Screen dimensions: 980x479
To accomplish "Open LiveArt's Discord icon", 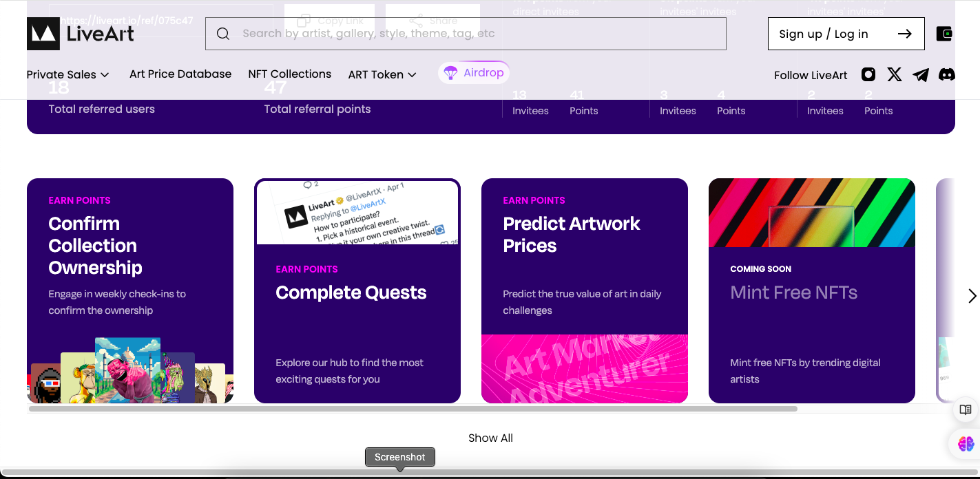I will pyautogui.click(x=947, y=74).
